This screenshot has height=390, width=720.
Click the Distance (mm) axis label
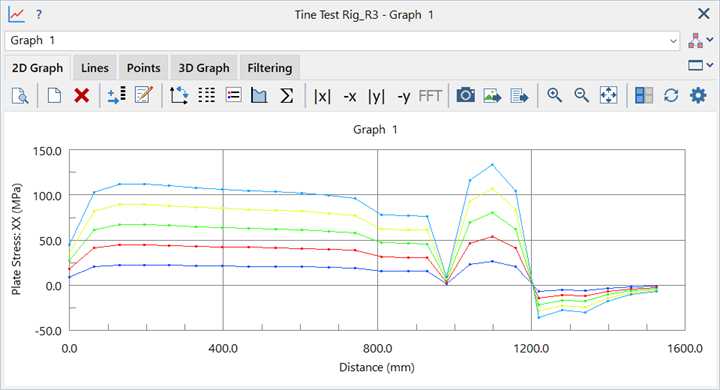[x=377, y=367]
